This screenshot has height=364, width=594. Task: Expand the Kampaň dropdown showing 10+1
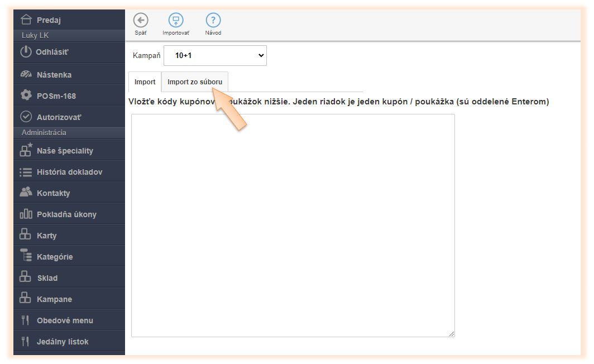215,56
